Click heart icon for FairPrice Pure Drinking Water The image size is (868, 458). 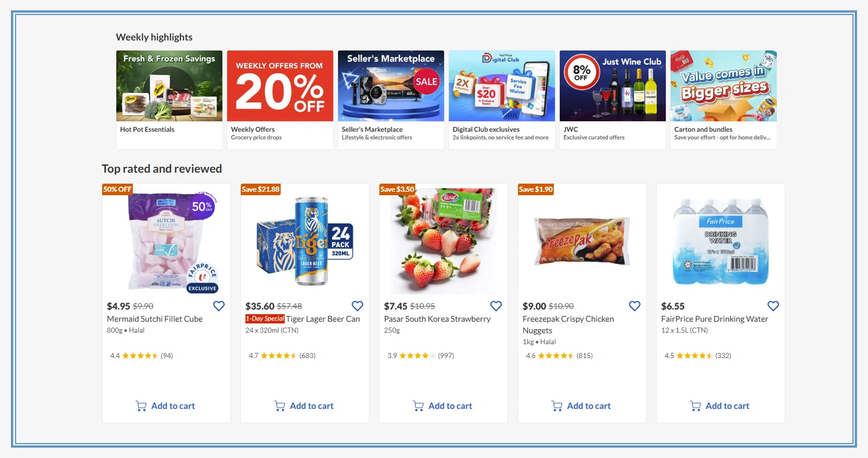coord(773,306)
